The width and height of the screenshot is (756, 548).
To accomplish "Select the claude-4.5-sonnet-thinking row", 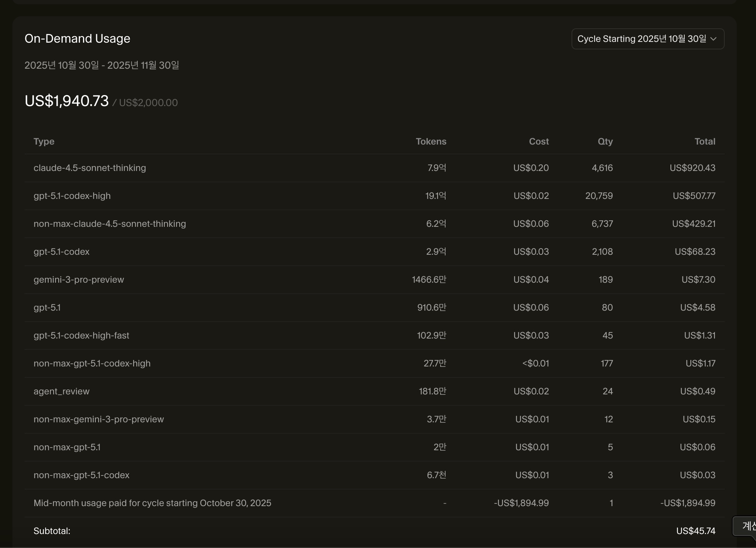I will coord(90,168).
